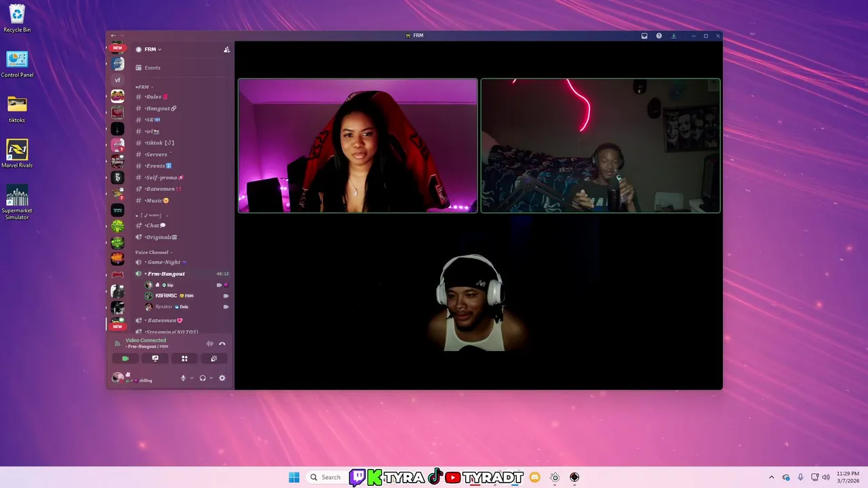Image resolution: width=868 pixels, height=488 pixels.
Task: Join the •Game-Night voice channel
Action: coord(182,262)
